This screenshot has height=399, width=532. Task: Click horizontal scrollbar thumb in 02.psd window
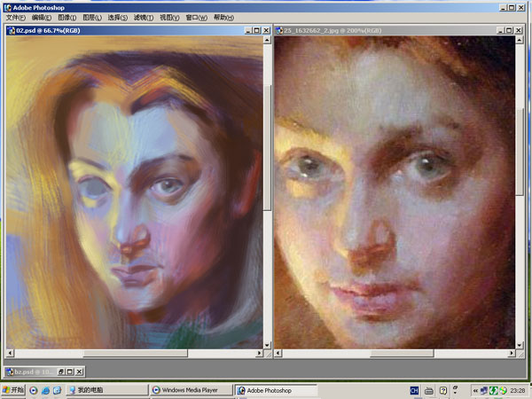pos(136,353)
